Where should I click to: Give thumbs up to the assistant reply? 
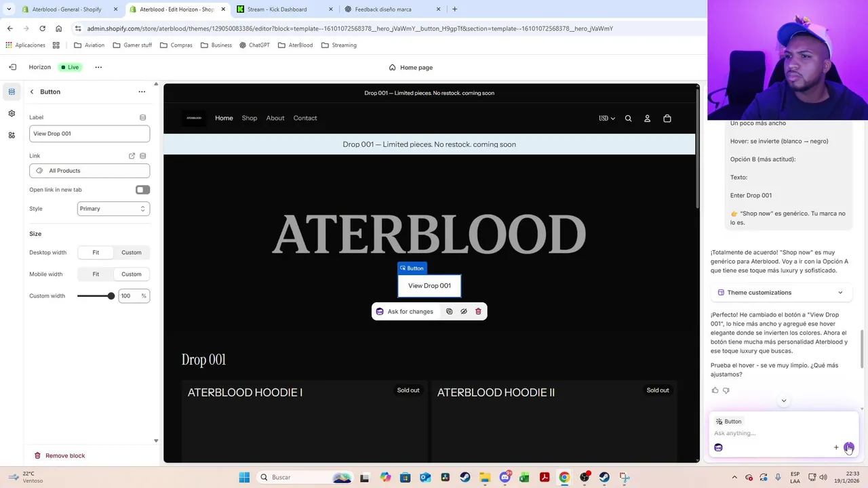coord(715,390)
